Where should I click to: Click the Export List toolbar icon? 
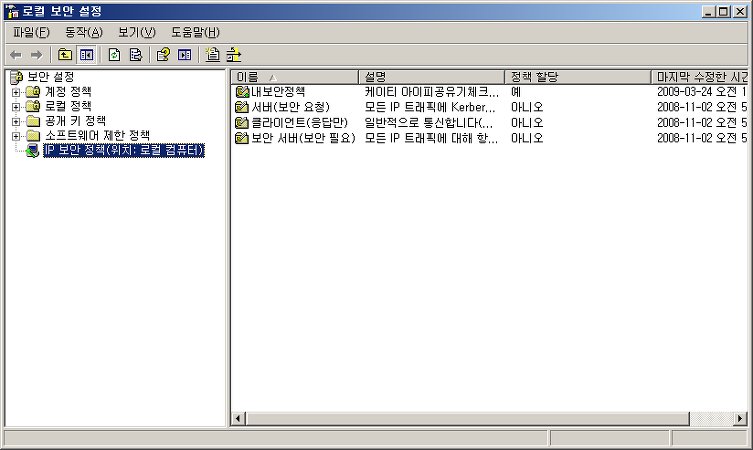134,54
